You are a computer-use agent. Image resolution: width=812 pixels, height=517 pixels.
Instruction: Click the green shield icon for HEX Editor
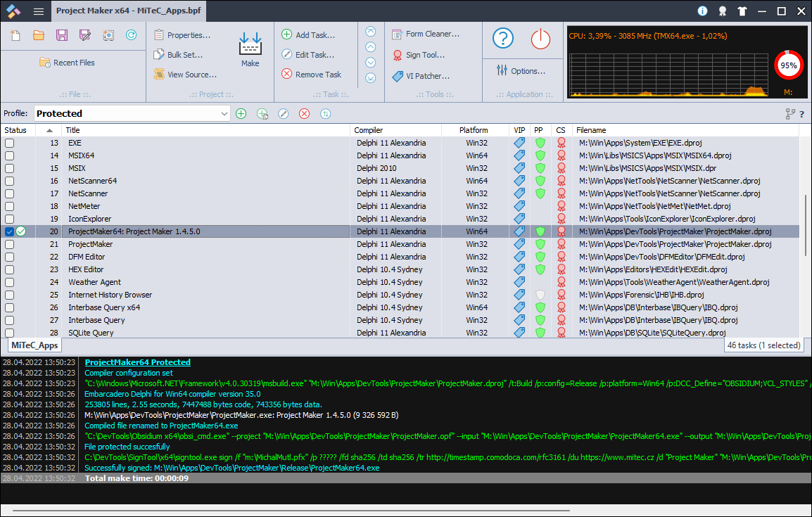click(x=540, y=269)
